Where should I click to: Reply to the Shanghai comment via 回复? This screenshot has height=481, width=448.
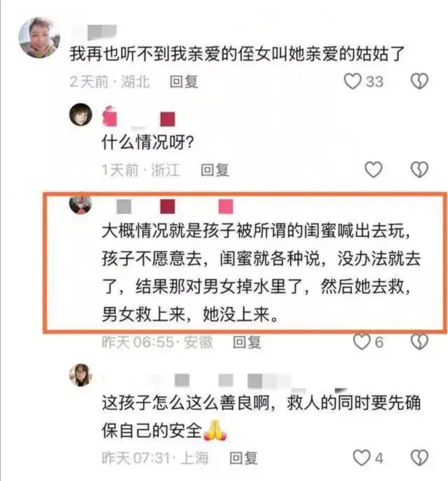click(244, 458)
